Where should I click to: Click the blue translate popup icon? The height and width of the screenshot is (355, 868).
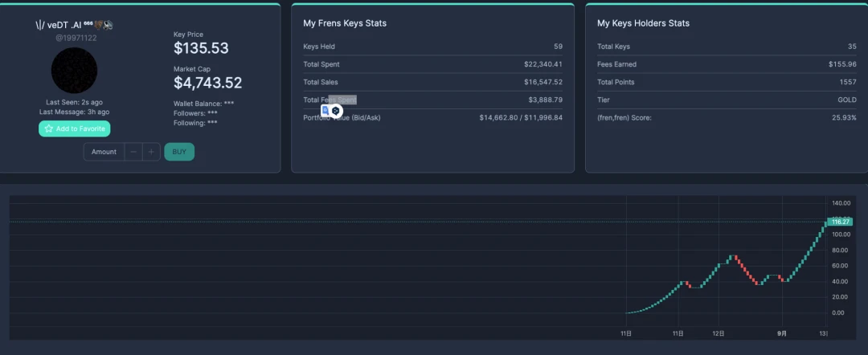click(325, 109)
